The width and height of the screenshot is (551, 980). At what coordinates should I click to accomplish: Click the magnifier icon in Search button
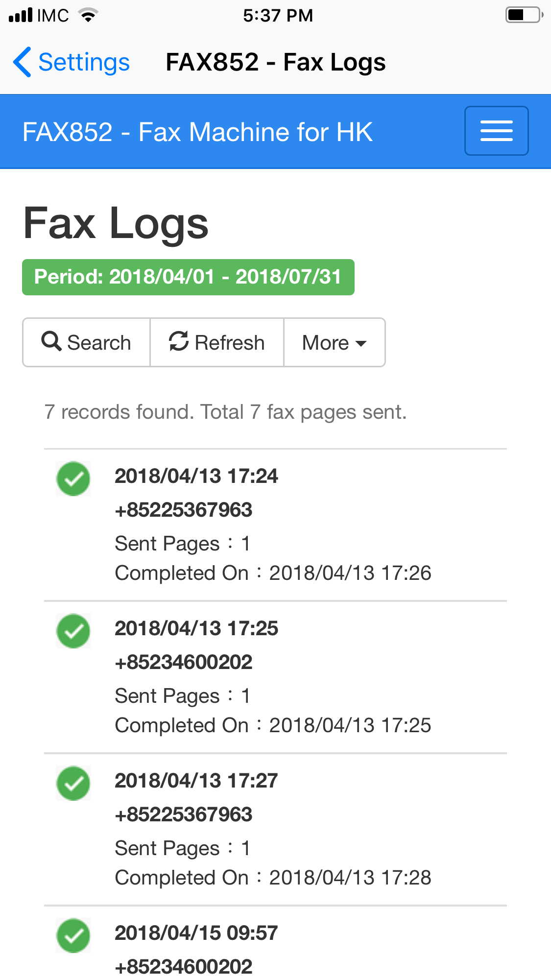click(x=51, y=341)
